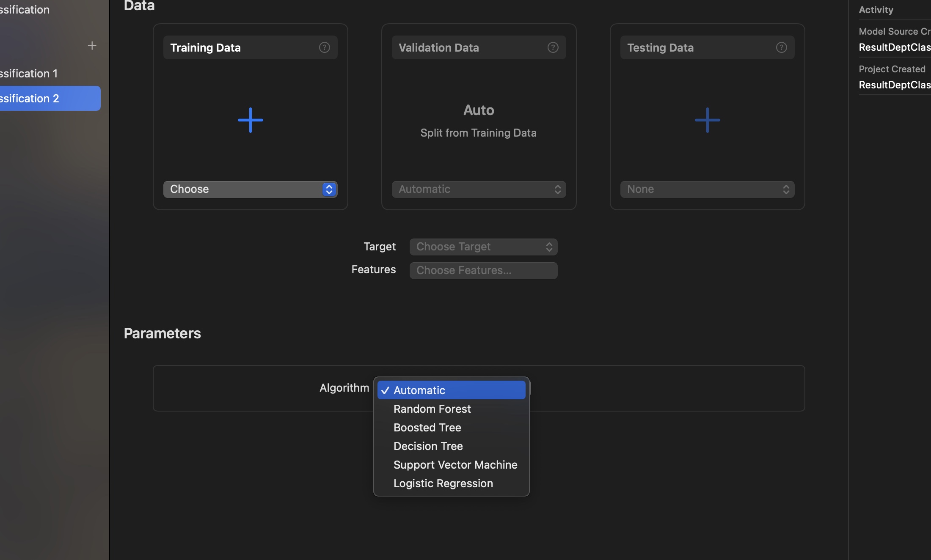This screenshot has height=560, width=931.
Task: Select Support Vector Machine option
Action: click(x=455, y=465)
